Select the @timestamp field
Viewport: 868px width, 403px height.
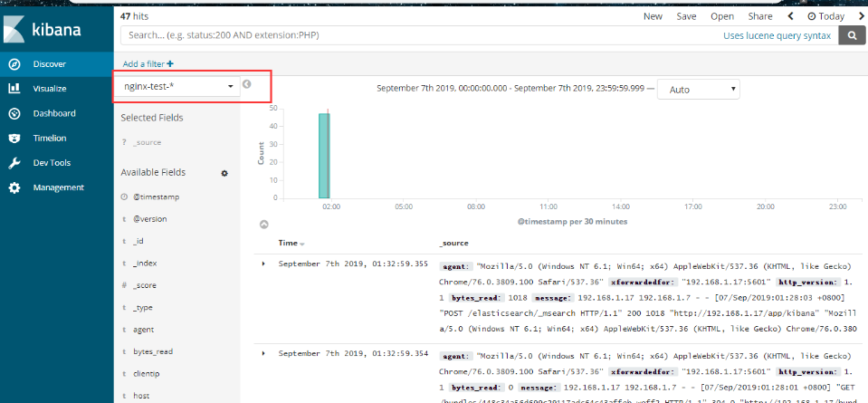156,197
